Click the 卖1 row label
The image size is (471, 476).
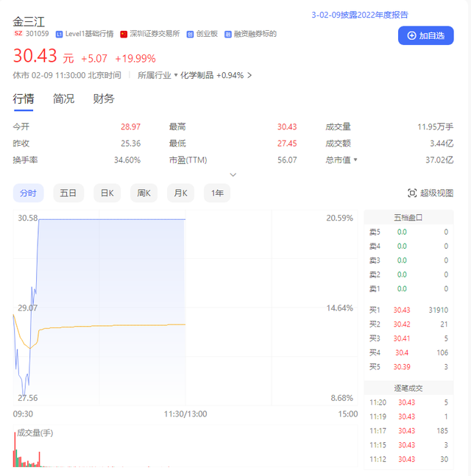coord(375,288)
